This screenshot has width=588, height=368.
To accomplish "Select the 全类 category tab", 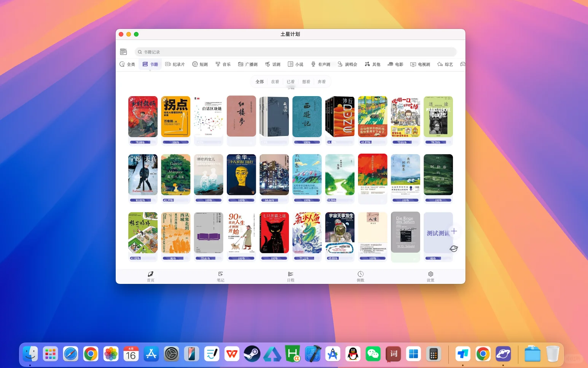I will point(127,64).
